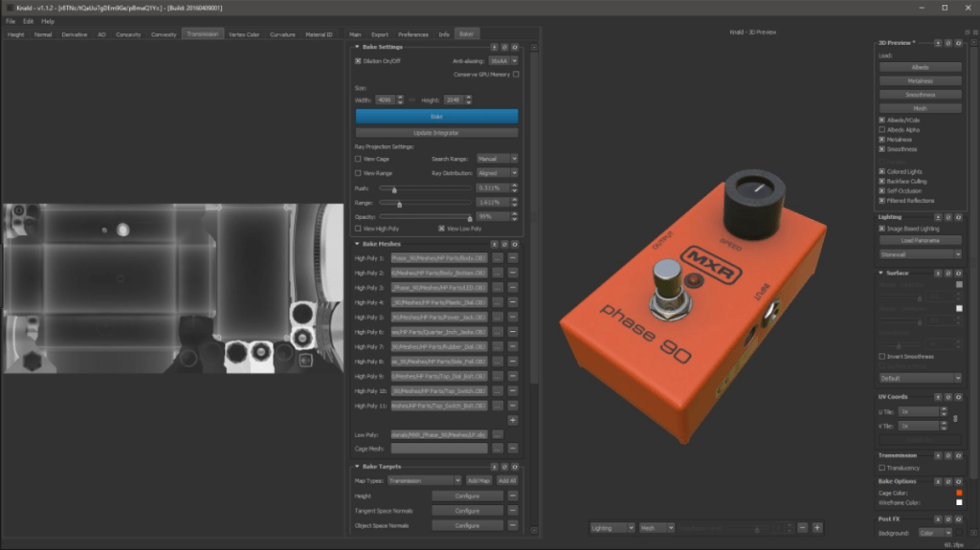The image size is (980, 550).
Task: Remove the Height bake target
Action: (x=512, y=496)
